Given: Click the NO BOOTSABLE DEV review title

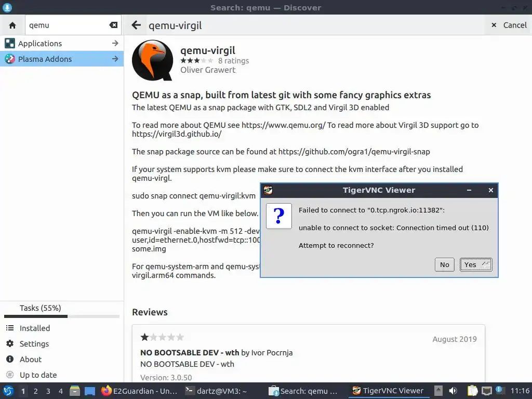Looking at the screenshot, I should [190, 353].
